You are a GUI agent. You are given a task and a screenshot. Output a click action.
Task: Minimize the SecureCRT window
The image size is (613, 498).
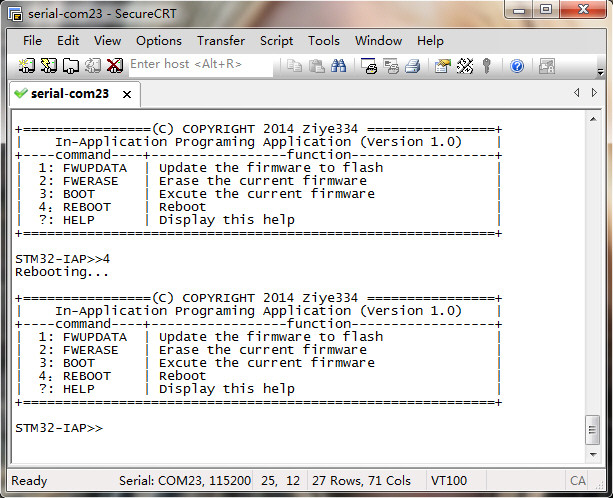pyautogui.click(x=519, y=9)
